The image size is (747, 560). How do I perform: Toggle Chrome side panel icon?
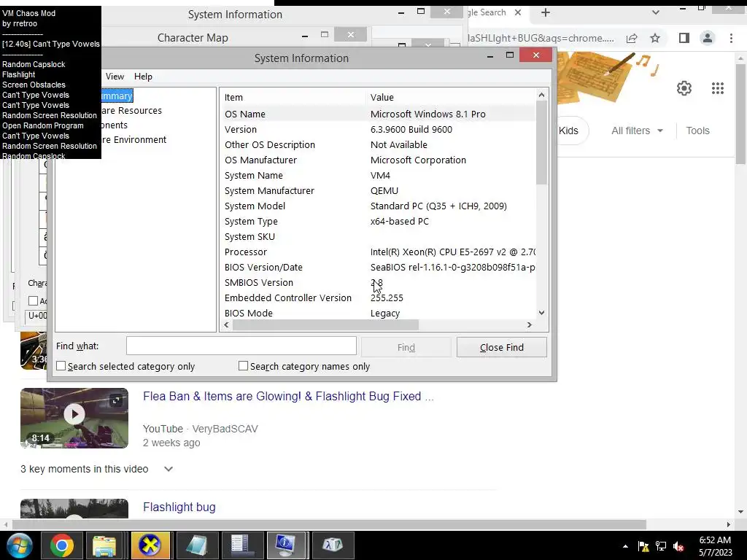point(684,38)
